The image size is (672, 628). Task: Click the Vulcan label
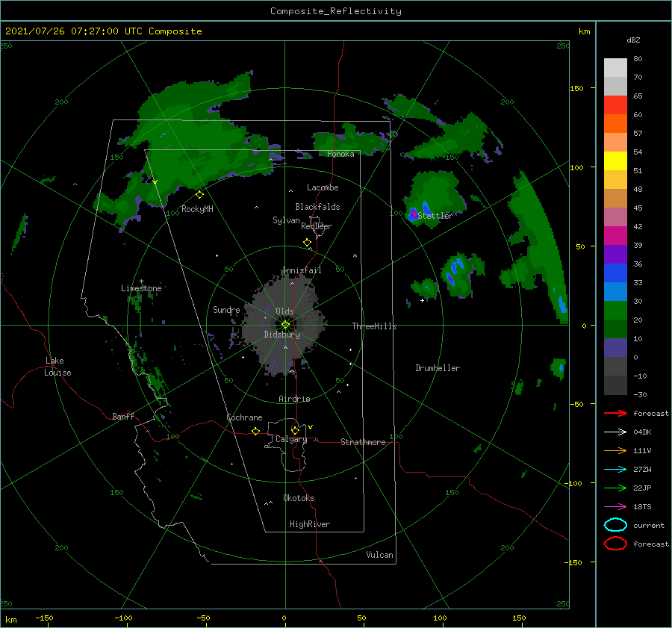tap(379, 555)
